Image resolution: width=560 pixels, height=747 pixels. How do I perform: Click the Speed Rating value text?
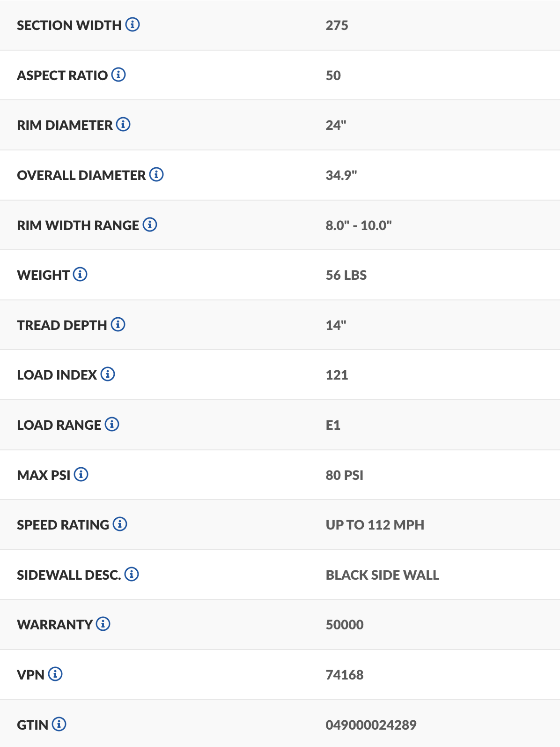pos(375,525)
